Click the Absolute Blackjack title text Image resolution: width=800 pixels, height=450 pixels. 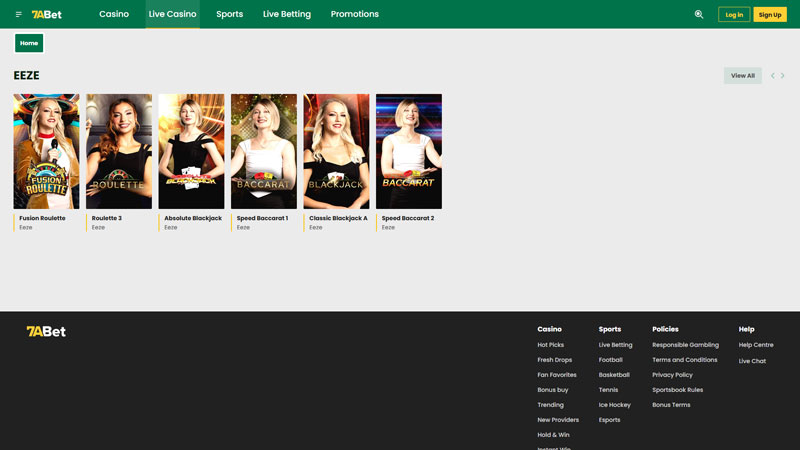pos(193,218)
